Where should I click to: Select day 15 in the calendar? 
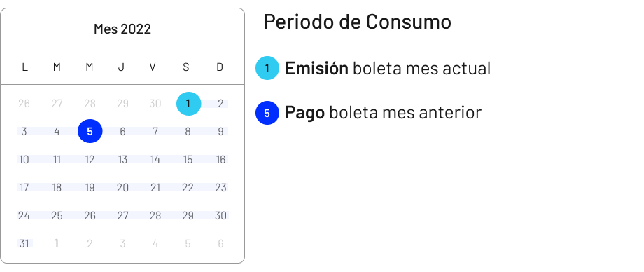click(x=188, y=160)
